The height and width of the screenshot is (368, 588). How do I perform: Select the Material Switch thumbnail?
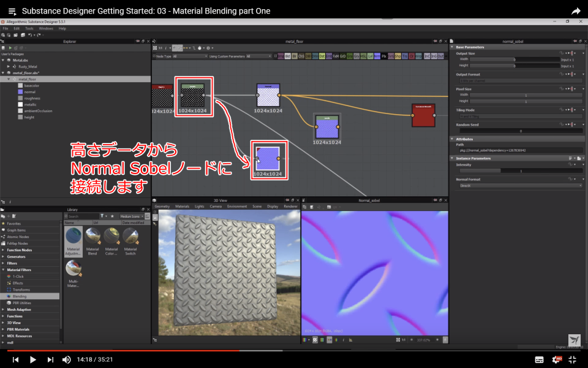coord(130,242)
